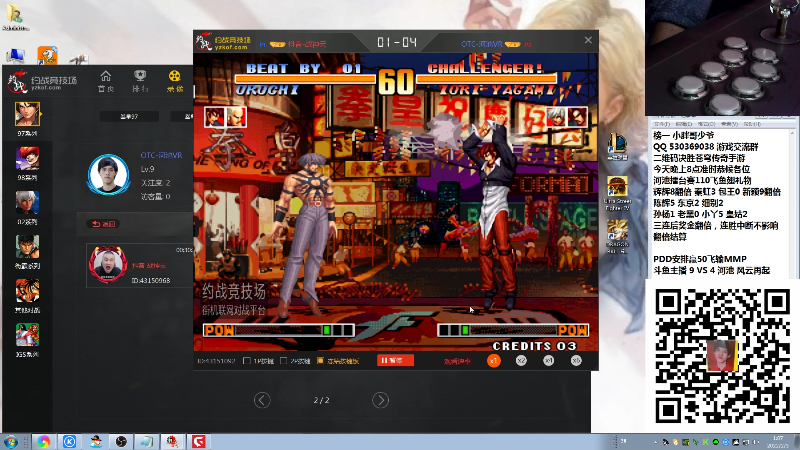Open first menu in notepad menu bar

click(661, 124)
